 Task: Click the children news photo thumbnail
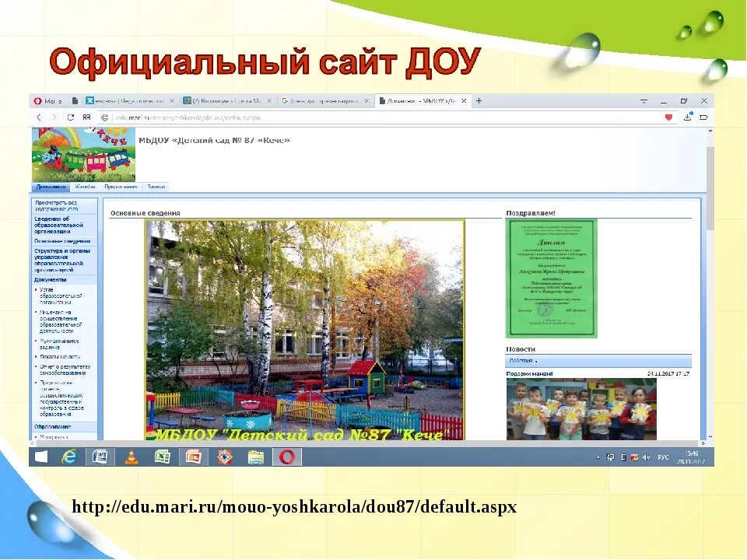tap(581, 408)
